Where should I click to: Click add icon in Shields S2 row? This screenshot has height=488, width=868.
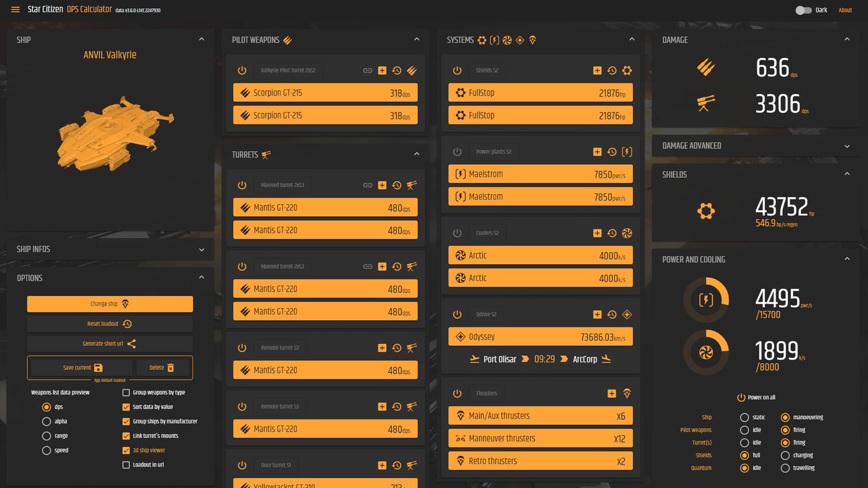pyautogui.click(x=597, y=70)
